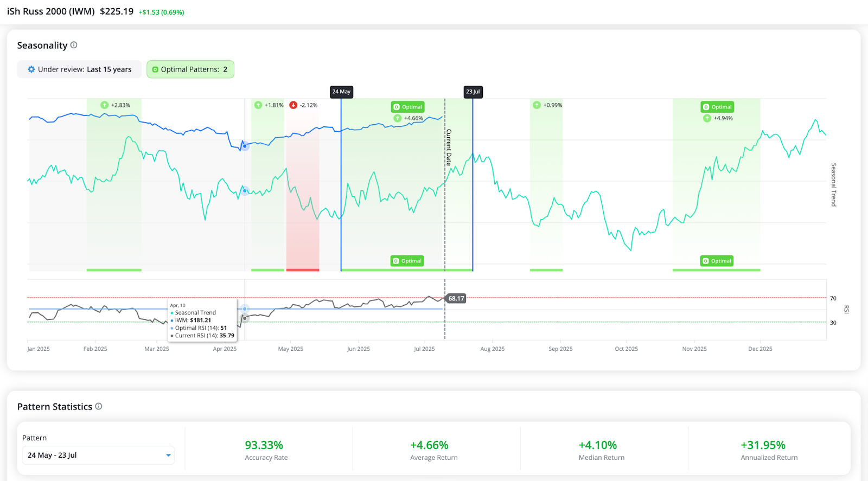This screenshot has height=481, width=868.
Task: Click the red down-arrow icon beside -2.12%
Action: click(293, 105)
